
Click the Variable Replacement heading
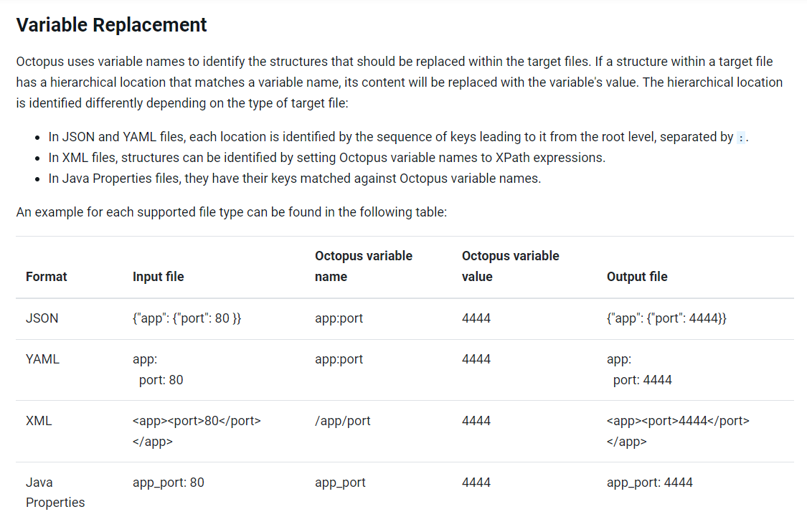point(111,25)
